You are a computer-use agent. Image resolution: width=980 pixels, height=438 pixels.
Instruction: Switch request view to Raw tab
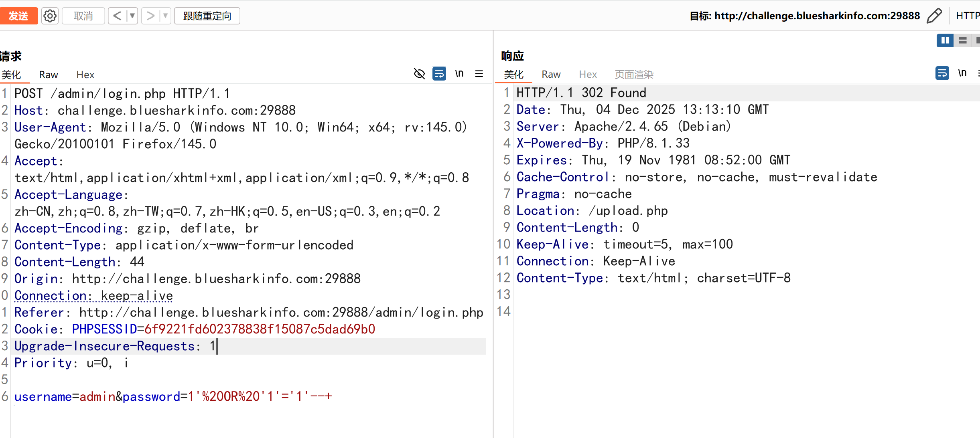click(49, 75)
